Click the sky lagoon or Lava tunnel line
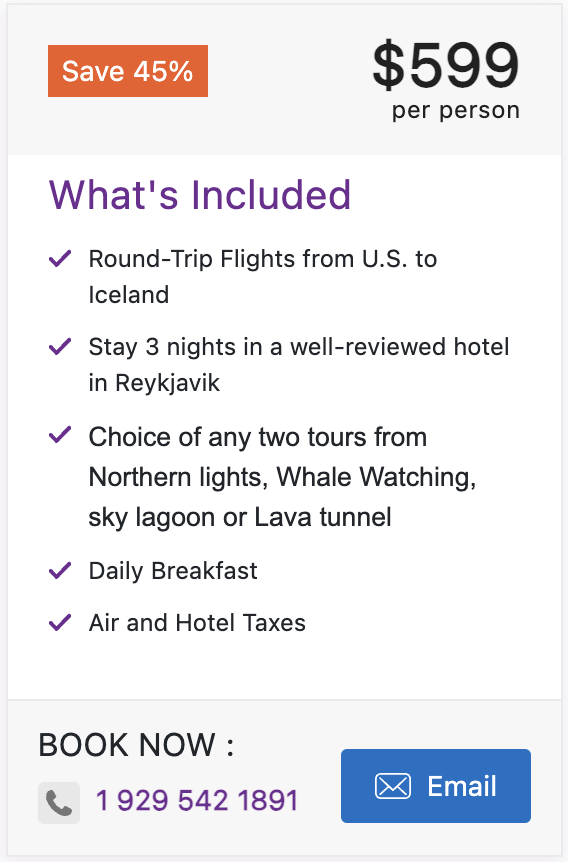This screenshot has height=862, width=568. coord(240,517)
